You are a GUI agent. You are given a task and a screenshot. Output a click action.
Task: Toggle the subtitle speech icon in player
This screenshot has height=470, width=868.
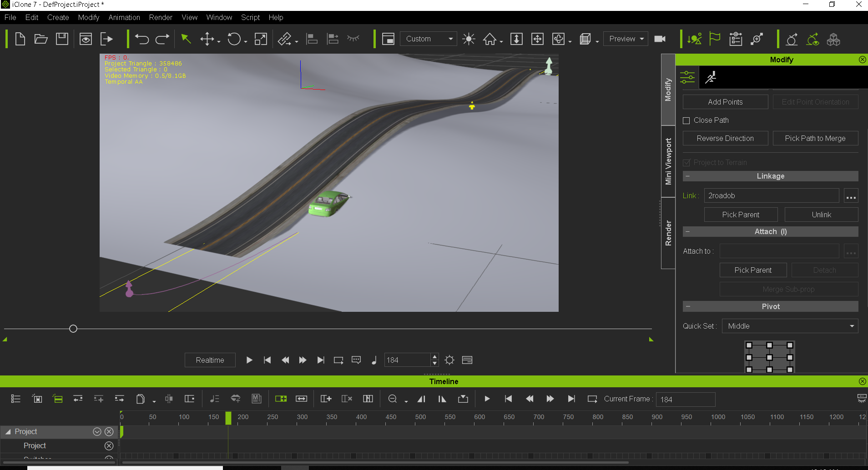pyautogui.click(x=356, y=360)
